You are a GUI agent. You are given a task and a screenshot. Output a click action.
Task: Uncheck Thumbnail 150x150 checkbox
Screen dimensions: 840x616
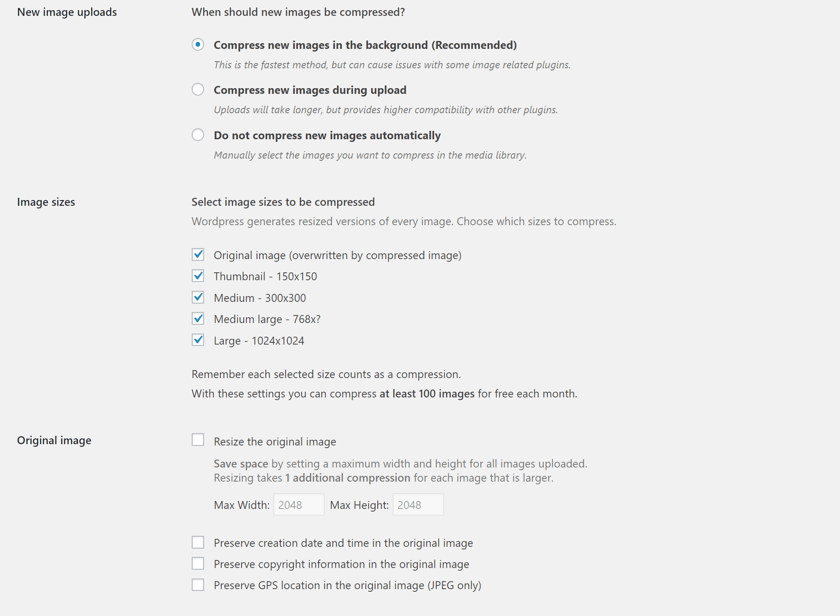(x=198, y=276)
